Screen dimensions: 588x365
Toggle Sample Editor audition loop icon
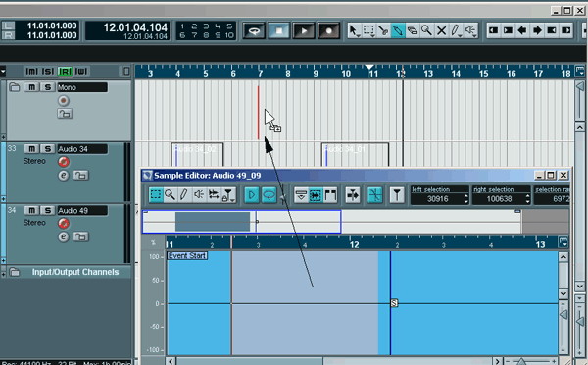tap(269, 195)
